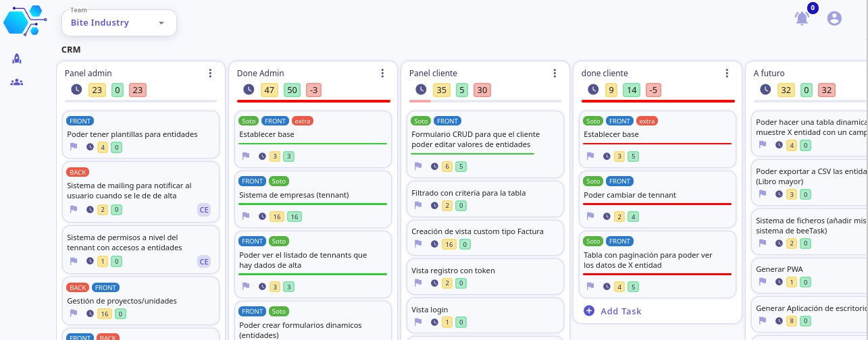Click the Team dropdown arrow
The height and width of the screenshot is (340, 868).
pos(161,23)
